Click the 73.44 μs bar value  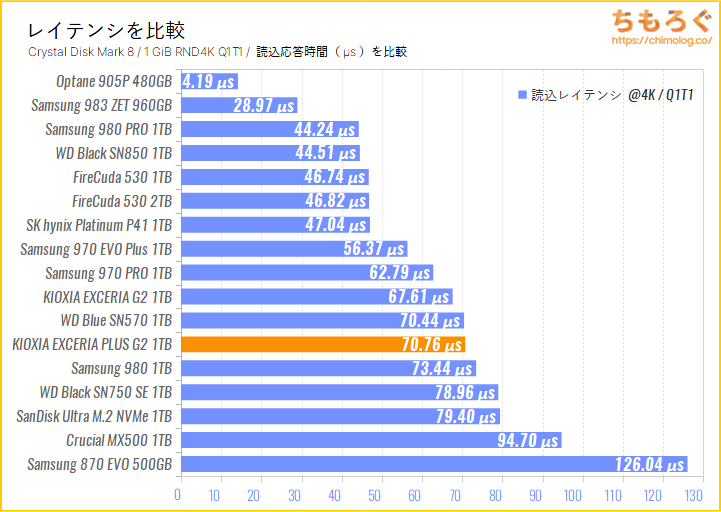442,369
